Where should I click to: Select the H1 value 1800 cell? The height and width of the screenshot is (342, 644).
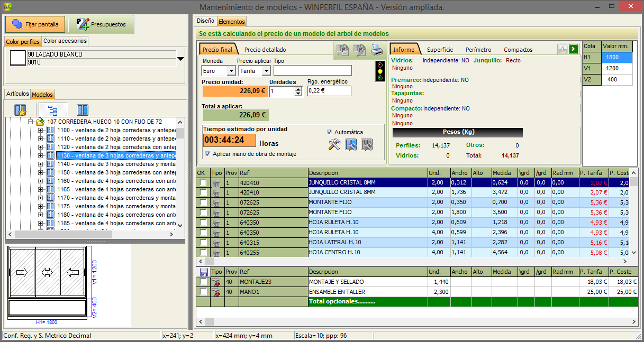[x=616, y=57]
